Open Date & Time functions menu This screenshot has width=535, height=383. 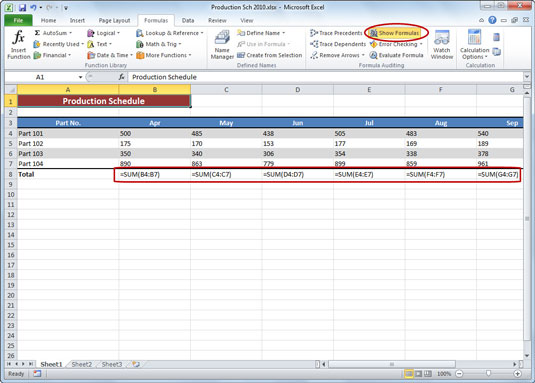click(x=110, y=55)
